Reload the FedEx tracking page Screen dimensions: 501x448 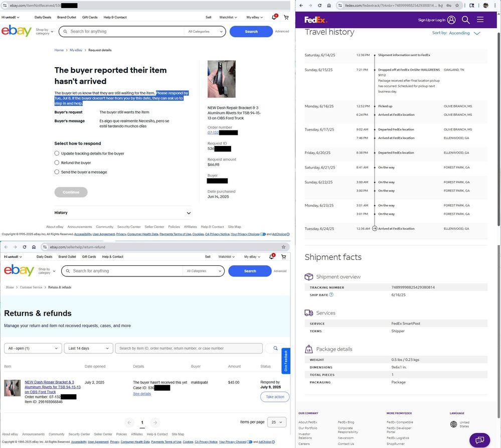point(319,6)
